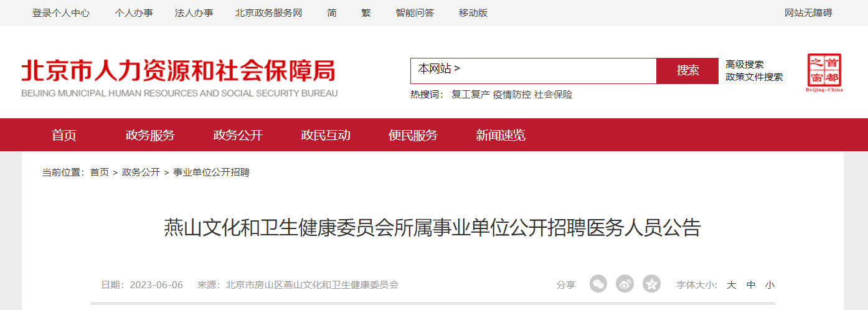Go to 首页 in red navigation bar
The width and height of the screenshot is (868, 310).
click(x=64, y=135)
